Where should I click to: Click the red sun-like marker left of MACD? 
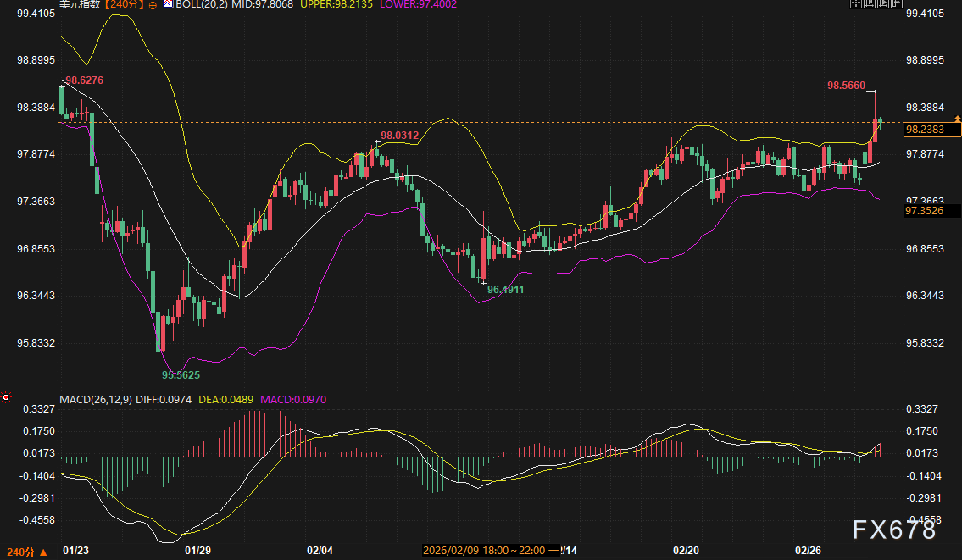[6, 396]
